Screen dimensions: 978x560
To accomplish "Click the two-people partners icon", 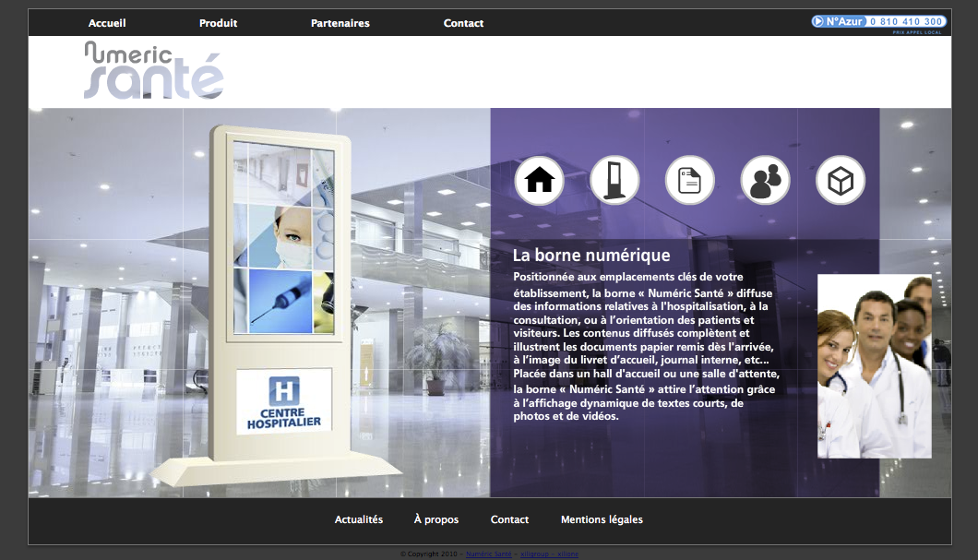I will [765, 180].
